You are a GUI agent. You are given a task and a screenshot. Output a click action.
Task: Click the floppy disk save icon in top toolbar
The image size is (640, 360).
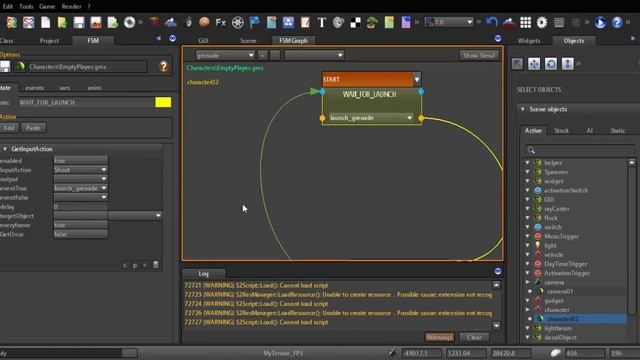pos(79,22)
